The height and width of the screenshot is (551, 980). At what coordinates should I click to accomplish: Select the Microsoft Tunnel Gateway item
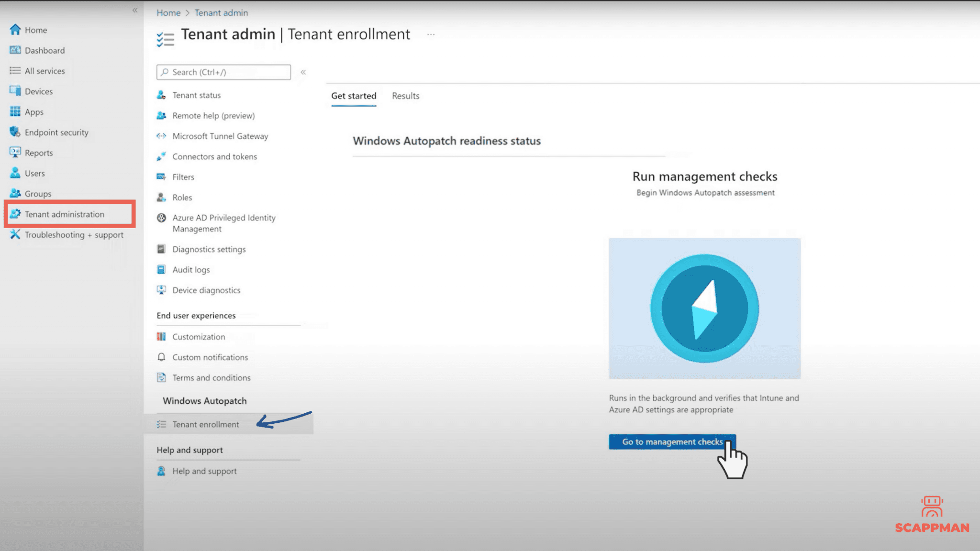220,136
